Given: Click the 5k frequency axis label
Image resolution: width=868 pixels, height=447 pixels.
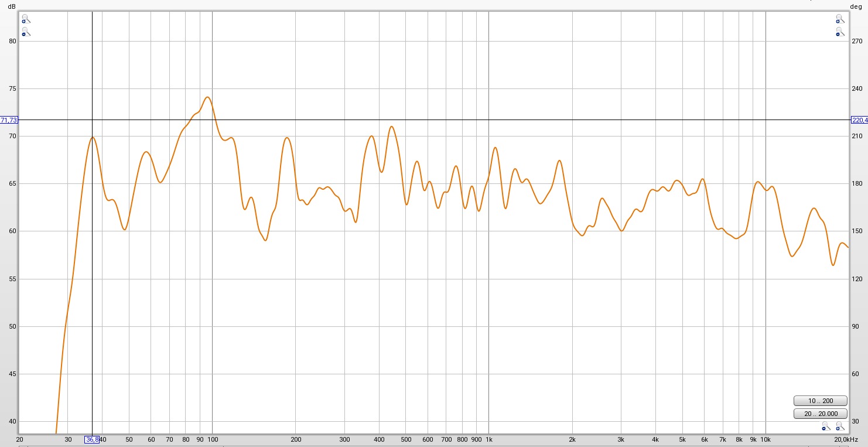Looking at the screenshot, I should click(x=682, y=439).
